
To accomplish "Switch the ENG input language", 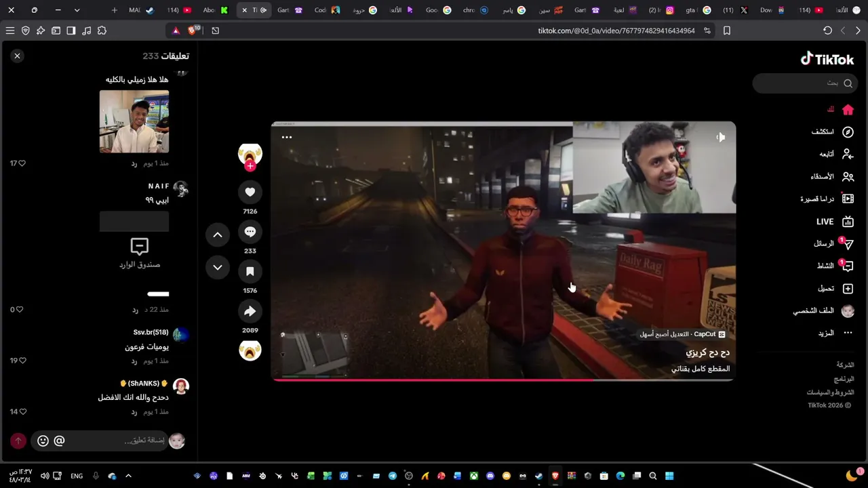I will click(77, 476).
